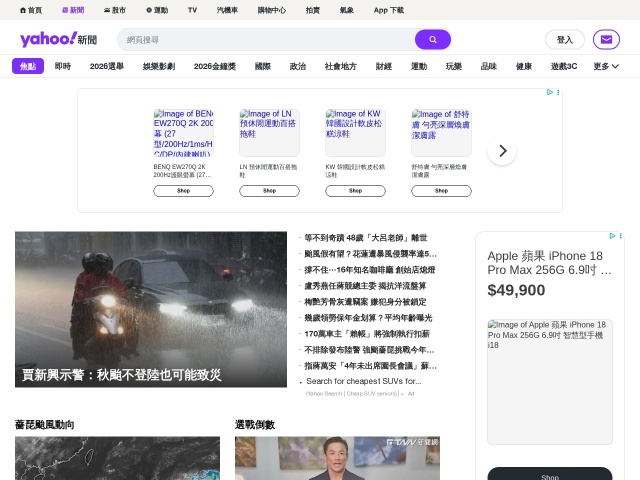640x480 pixels.
Task: Advance the product carousel with right arrow
Action: coord(502,151)
